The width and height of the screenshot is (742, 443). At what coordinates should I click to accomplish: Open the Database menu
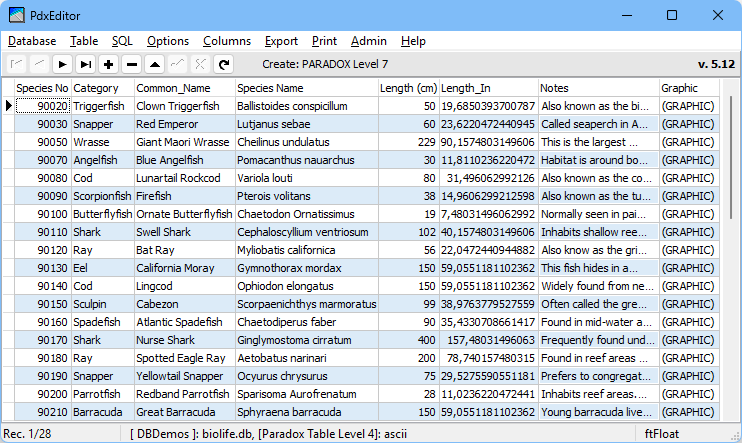tap(32, 41)
